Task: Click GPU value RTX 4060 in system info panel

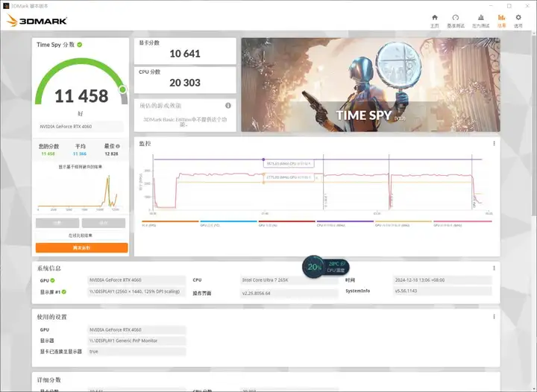Action: (136, 280)
